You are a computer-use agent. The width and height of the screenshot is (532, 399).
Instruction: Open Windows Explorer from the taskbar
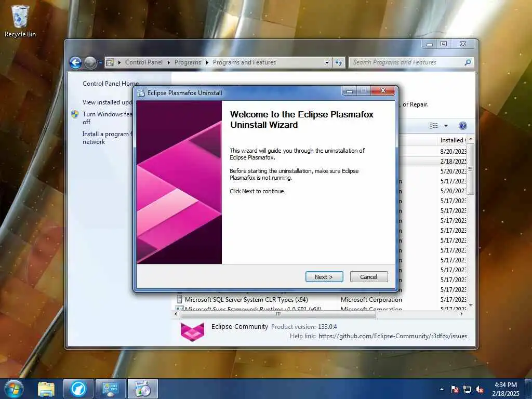tap(46, 389)
